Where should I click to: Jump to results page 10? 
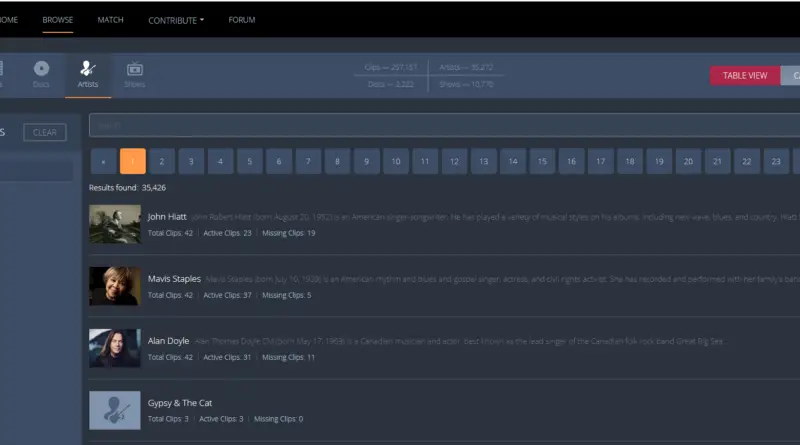point(396,161)
